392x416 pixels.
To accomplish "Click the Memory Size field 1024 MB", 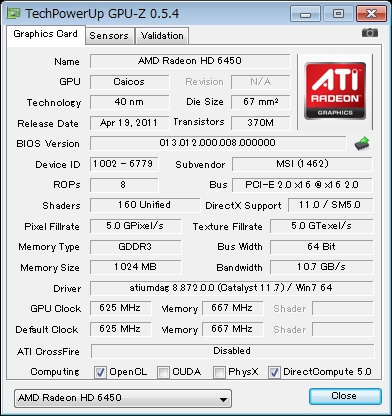I will point(135,267).
